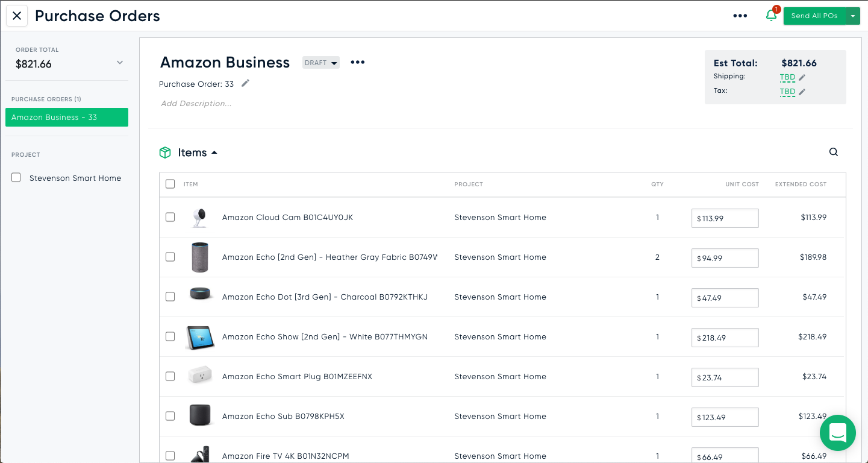Click Amazon Cloud Cam thumbnail
868x463 pixels.
200,218
